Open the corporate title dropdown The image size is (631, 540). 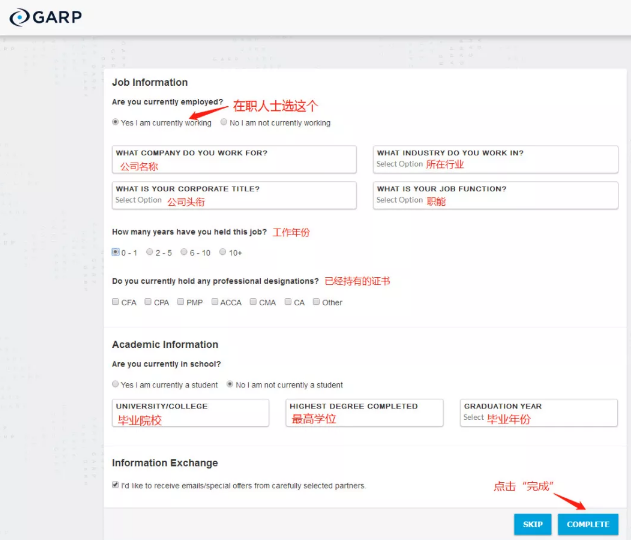235,196
